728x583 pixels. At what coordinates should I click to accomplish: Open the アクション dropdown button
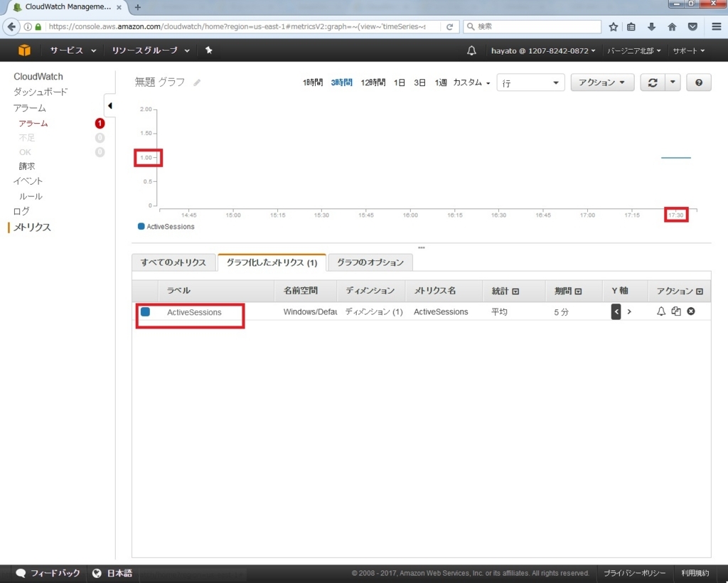pyautogui.click(x=601, y=82)
